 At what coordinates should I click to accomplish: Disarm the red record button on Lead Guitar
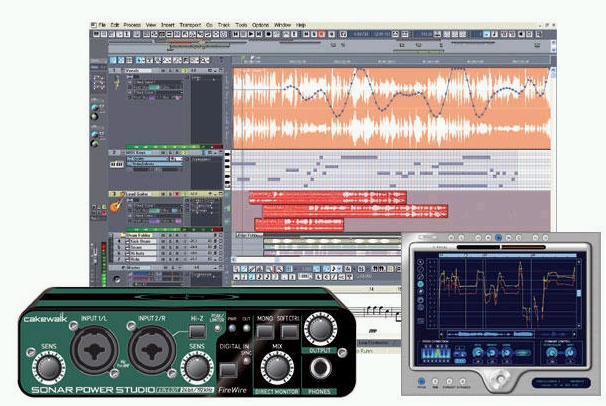(x=177, y=194)
